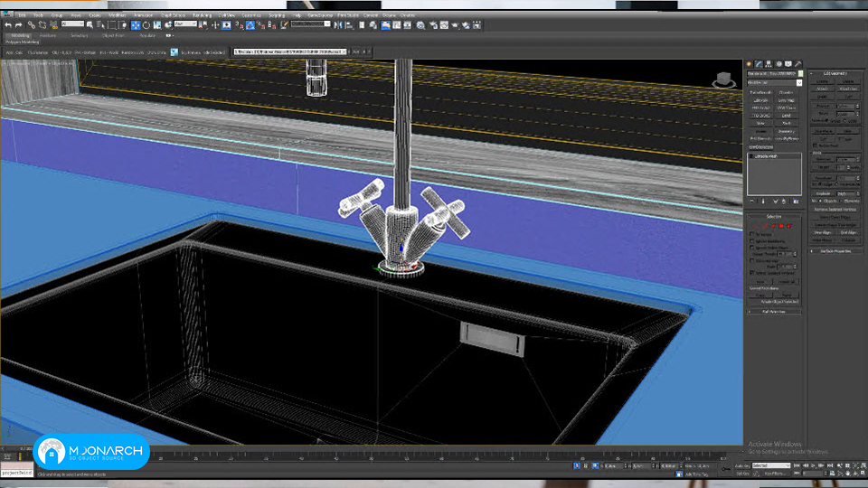868x488 pixels.
Task: Toggle the Percent Snap button
Action: pos(260,25)
